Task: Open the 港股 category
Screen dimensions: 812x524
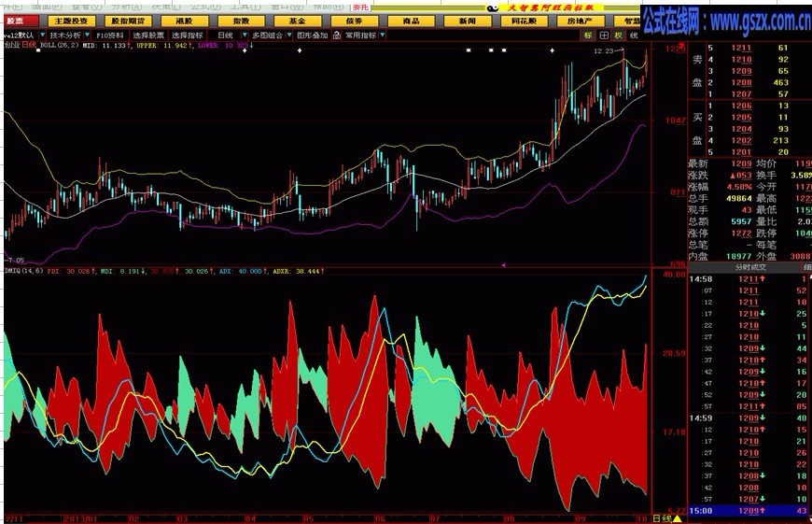Action: 185,21
